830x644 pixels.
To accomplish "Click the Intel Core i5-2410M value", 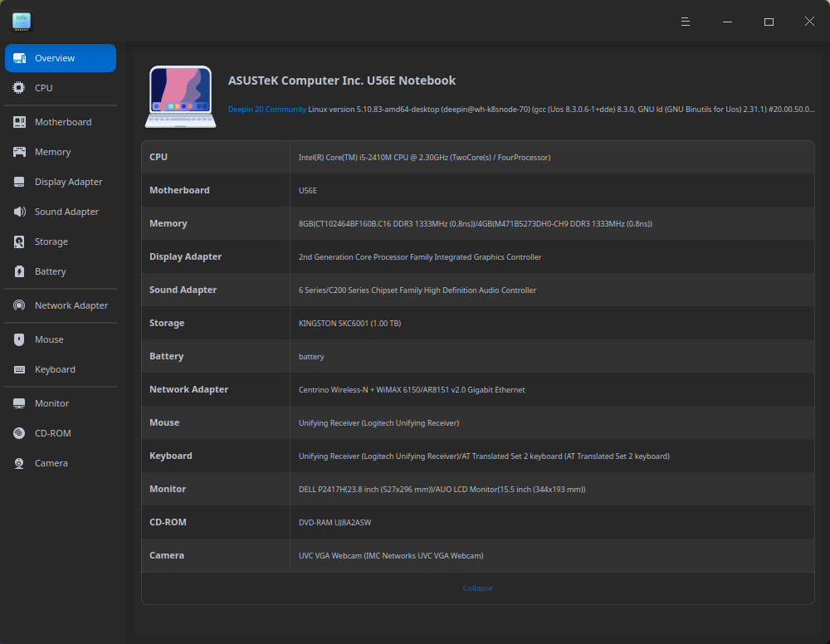I will click(x=424, y=158).
